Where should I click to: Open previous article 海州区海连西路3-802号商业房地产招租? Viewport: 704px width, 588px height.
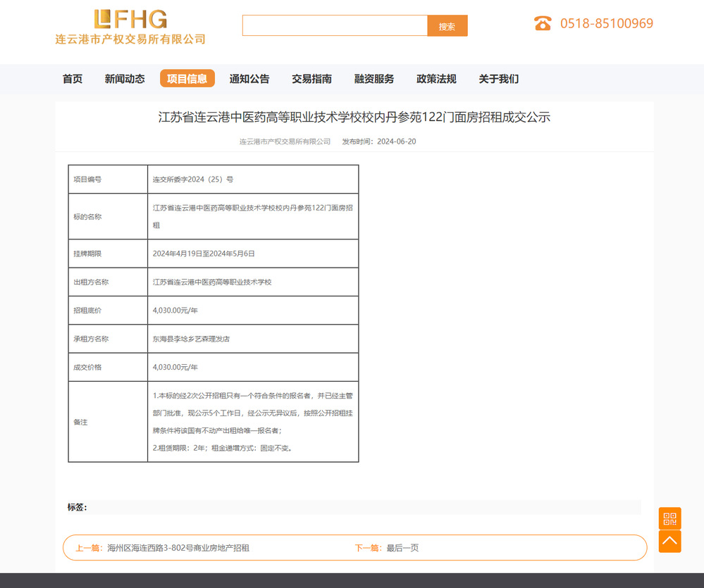[178, 548]
